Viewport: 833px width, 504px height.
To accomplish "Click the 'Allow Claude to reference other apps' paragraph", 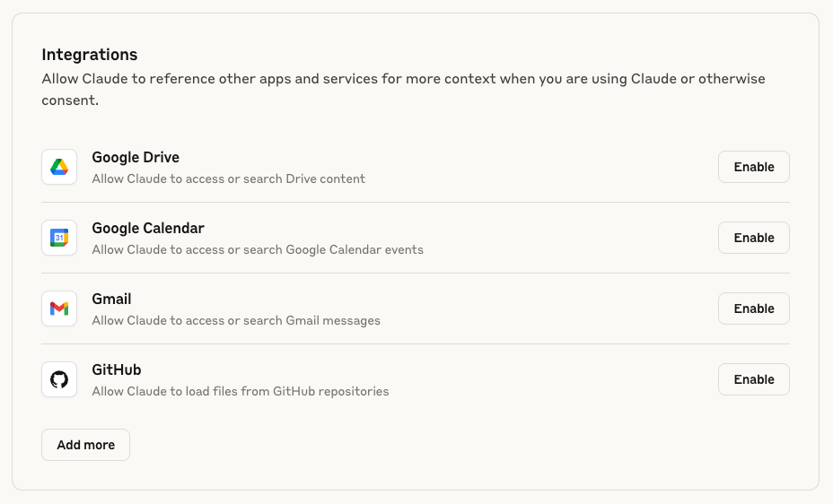I will click(x=403, y=89).
